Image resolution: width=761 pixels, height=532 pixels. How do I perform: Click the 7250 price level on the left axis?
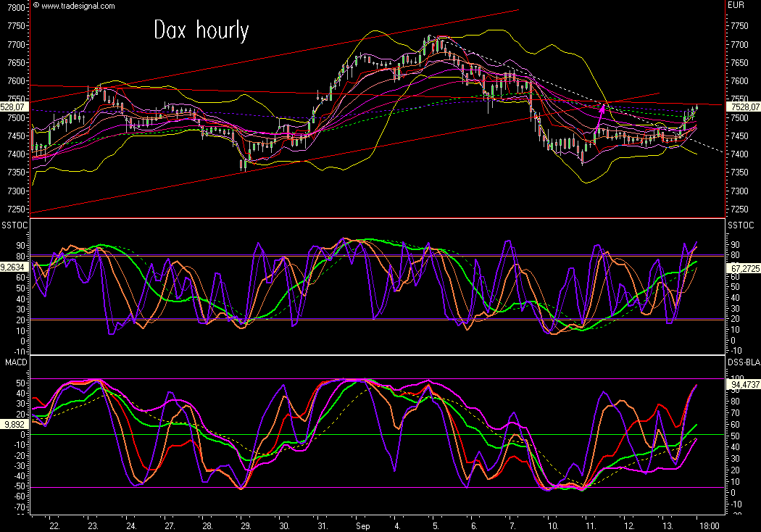14,209
